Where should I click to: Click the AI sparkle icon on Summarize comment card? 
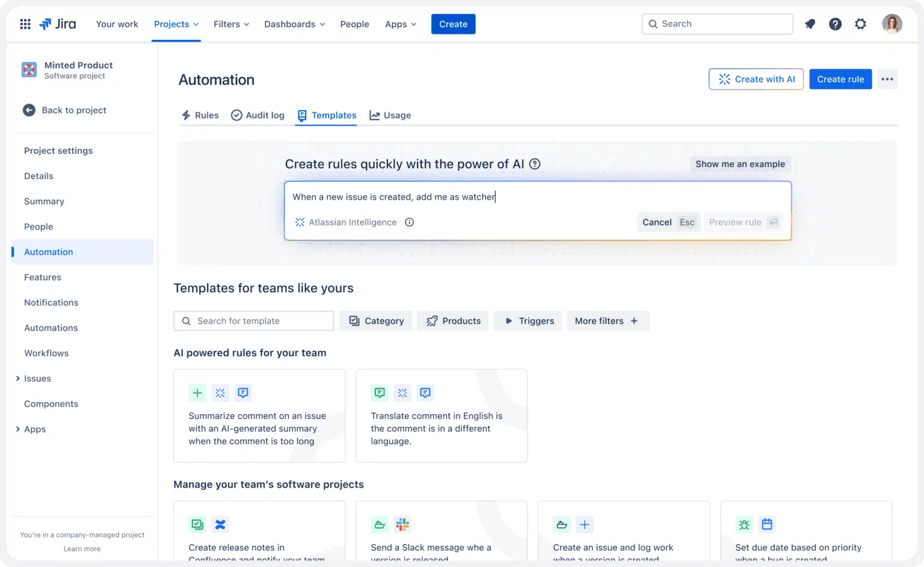[x=220, y=393]
